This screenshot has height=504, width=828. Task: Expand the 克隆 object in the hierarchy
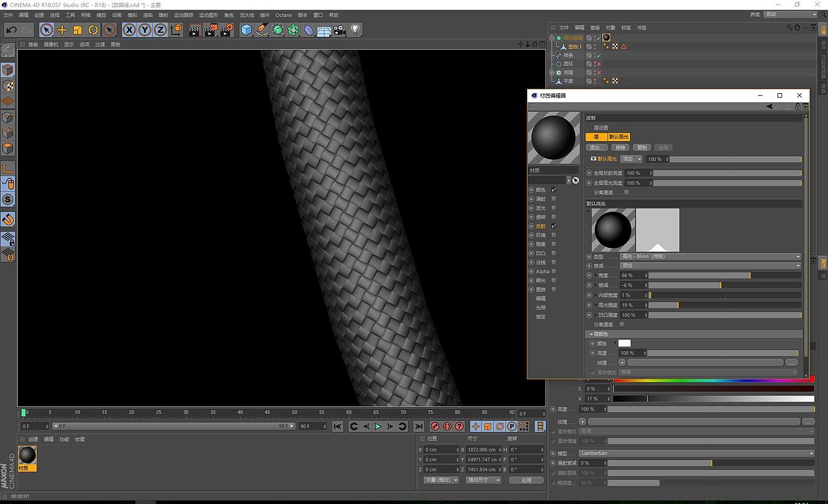point(552,72)
